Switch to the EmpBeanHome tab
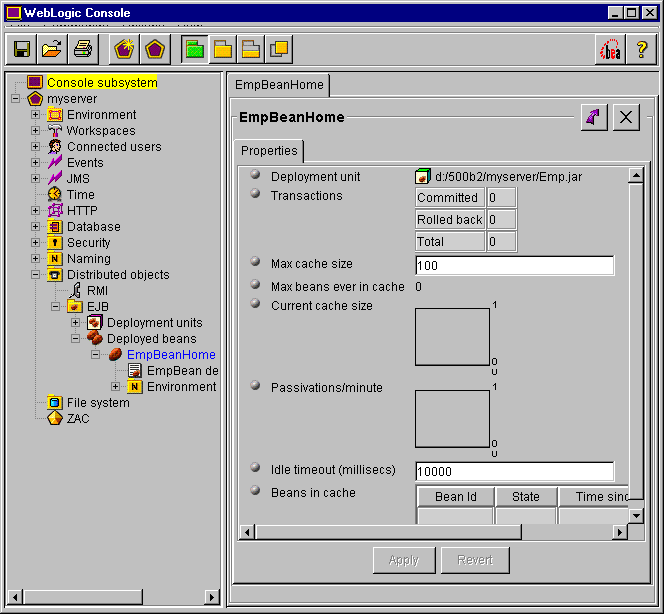Image resolution: width=664 pixels, height=614 pixels. click(x=279, y=85)
